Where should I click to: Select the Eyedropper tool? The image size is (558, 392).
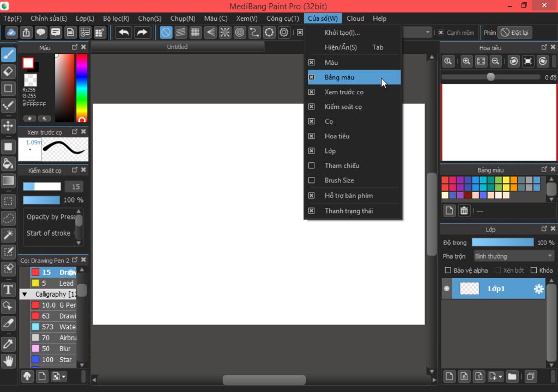tap(8, 344)
